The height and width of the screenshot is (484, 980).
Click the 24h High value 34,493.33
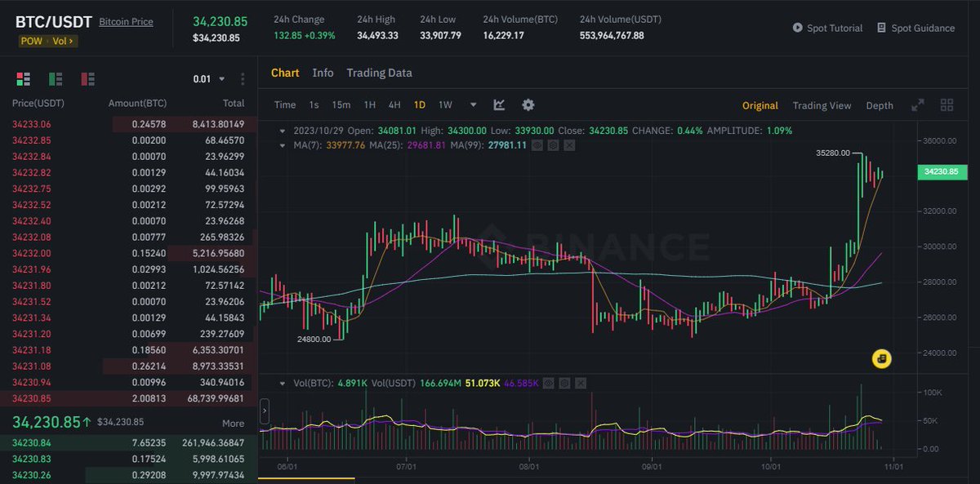click(x=377, y=35)
